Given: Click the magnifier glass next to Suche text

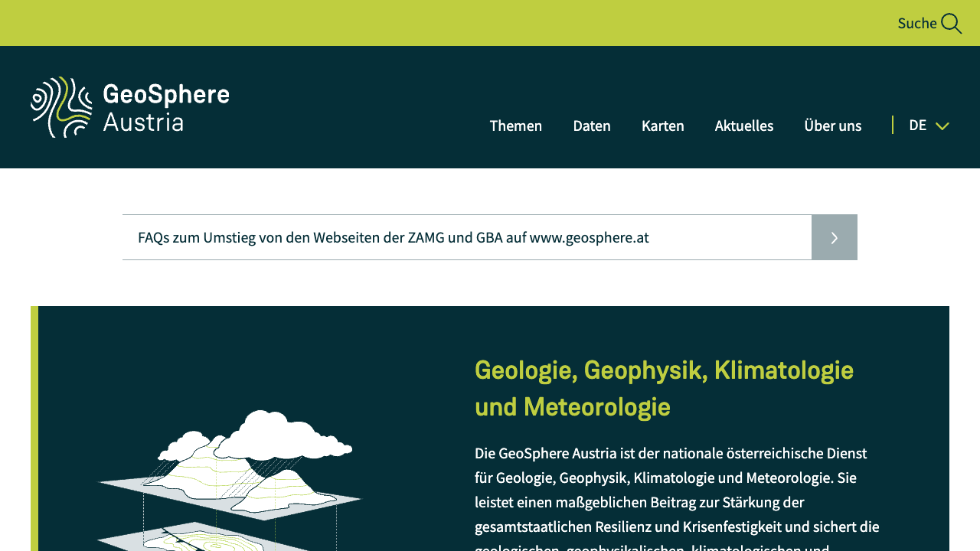Looking at the screenshot, I should tap(952, 23).
